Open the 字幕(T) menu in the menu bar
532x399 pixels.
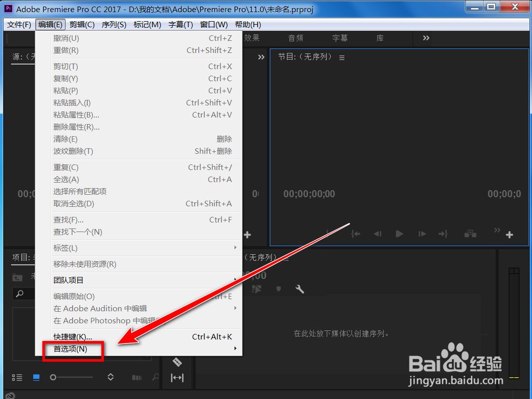pyautogui.click(x=181, y=25)
